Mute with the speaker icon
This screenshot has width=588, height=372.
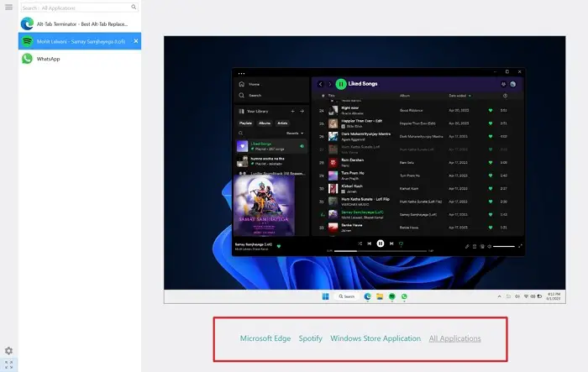(489, 246)
